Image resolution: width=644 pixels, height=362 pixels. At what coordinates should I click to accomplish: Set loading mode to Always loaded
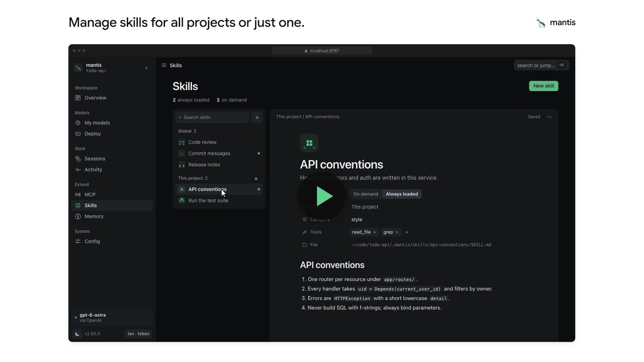402,194
